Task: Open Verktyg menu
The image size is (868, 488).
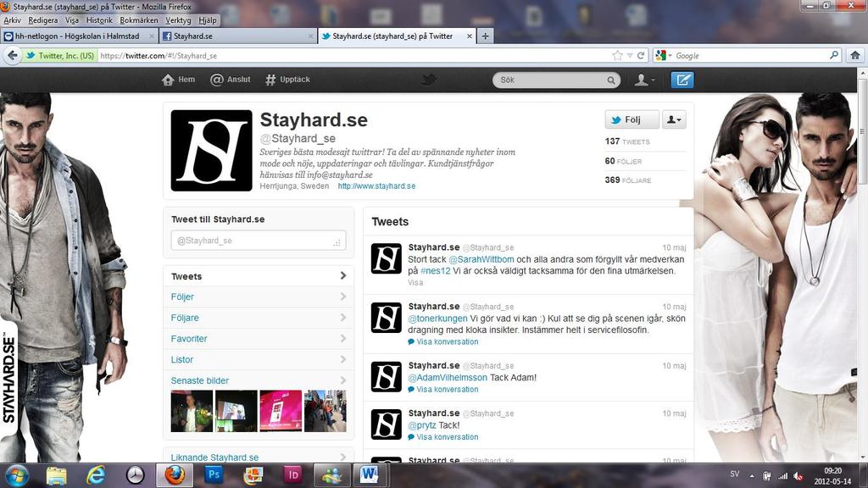Action: coord(178,20)
